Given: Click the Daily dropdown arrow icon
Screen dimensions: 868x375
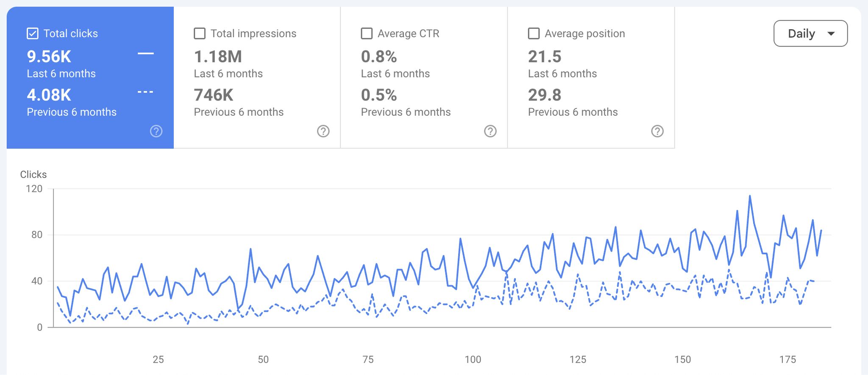Looking at the screenshot, I should click(832, 33).
